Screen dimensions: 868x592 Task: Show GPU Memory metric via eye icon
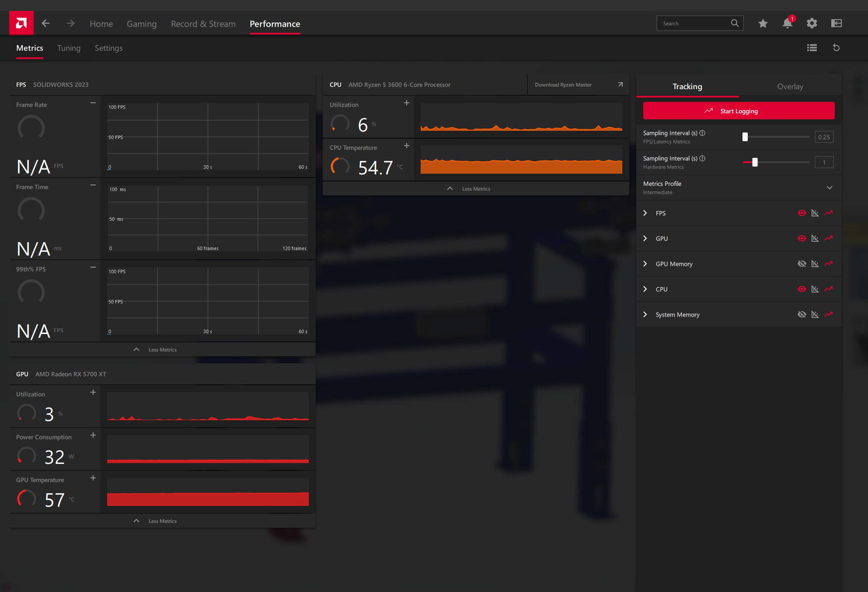point(802,264)
